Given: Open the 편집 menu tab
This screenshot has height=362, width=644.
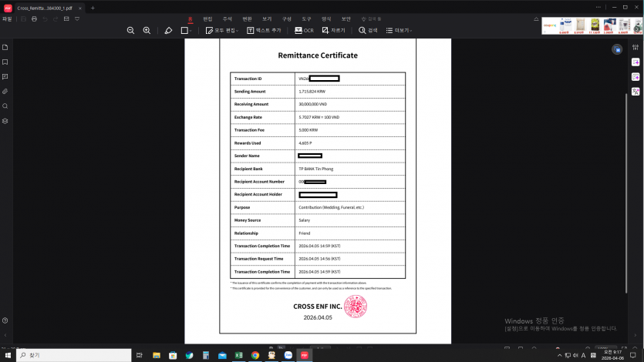Looking at the screenshot, I should (x=207, y=18).
